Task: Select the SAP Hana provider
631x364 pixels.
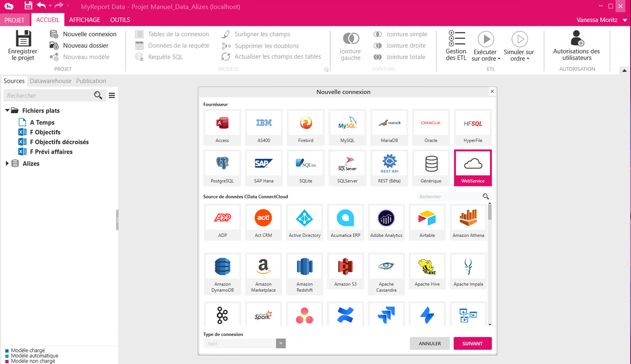Action: pos(263,168)
